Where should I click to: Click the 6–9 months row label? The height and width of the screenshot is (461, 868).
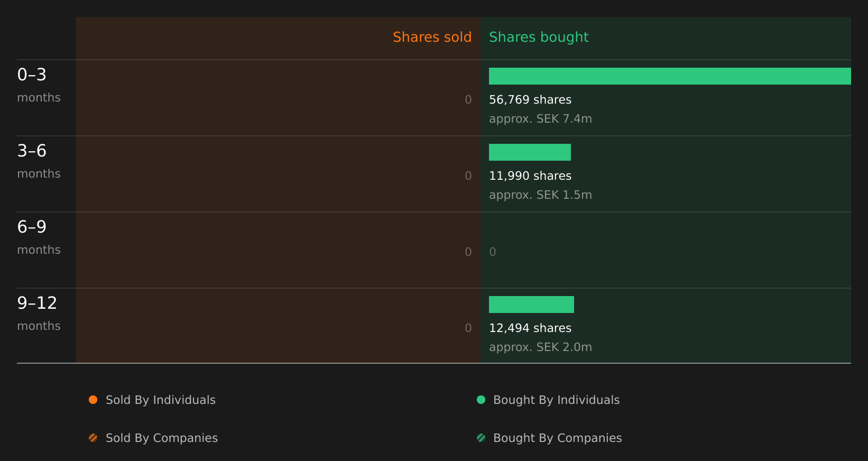39,237
